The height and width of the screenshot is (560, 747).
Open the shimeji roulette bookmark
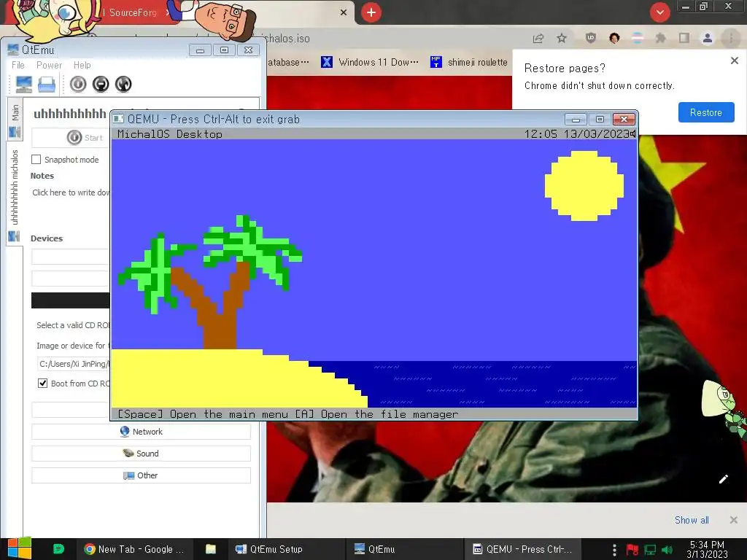coord(469,63)
